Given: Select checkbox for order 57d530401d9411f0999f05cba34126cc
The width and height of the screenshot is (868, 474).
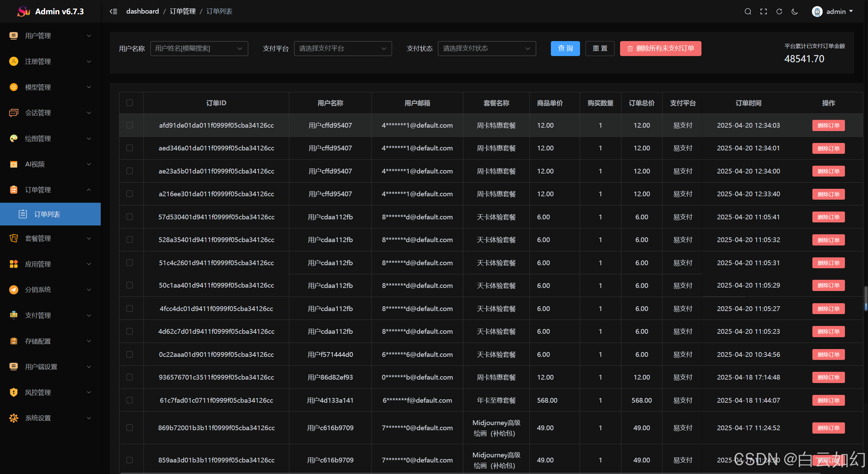Looking at the screenshot, I should coord(130,217).
